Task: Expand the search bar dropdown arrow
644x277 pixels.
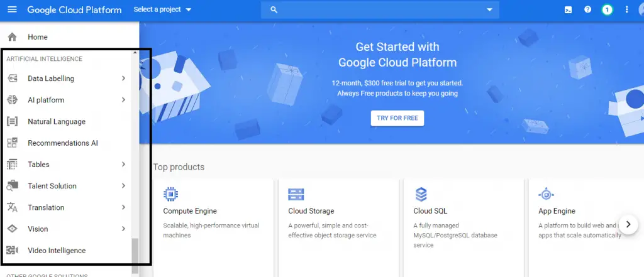Action: (x=489, y=10)
